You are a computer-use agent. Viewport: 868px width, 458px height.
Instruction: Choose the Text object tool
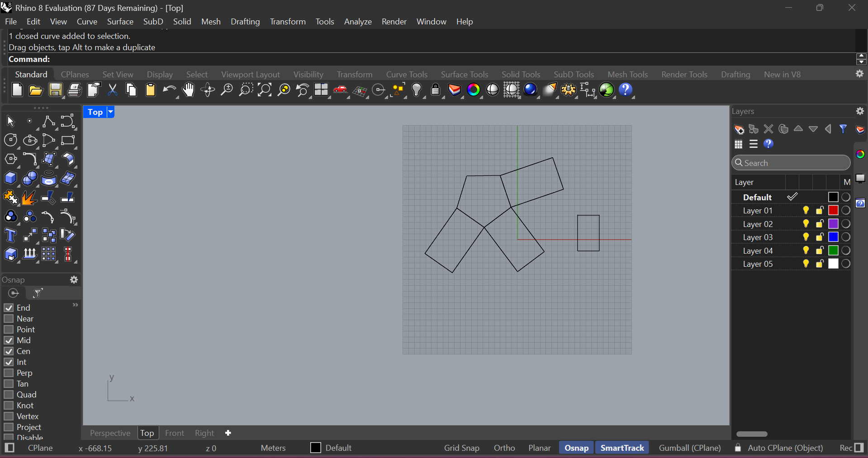(x=10, y=236)
